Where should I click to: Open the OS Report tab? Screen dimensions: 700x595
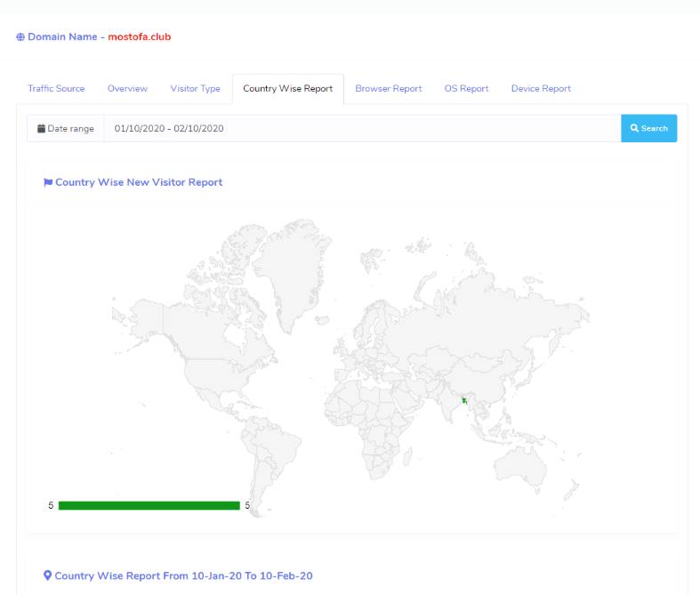(x=466, y=89)
